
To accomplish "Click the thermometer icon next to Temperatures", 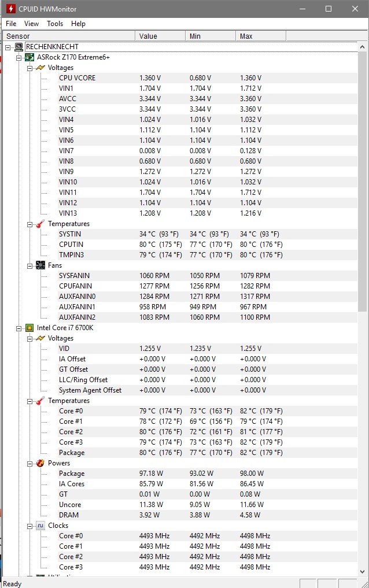I will (40, 224).
